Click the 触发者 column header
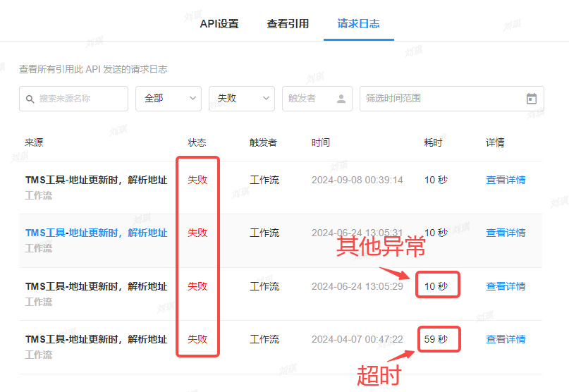Viewport: 569px width, 392px height. pos(263,142)
